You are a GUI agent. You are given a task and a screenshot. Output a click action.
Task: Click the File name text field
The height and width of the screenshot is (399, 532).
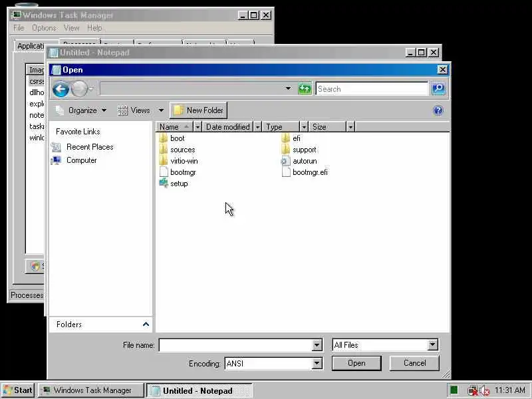click(x=236, y=345)
